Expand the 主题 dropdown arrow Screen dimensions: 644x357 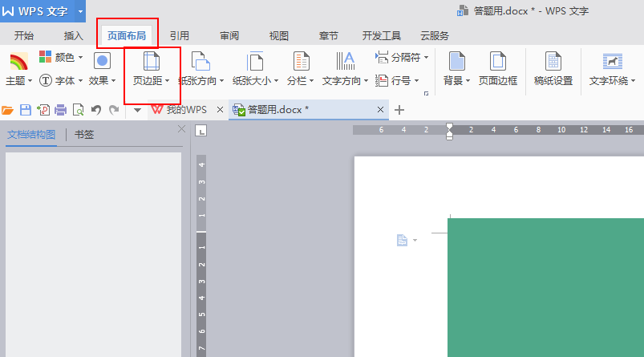[x=30, y=81]
